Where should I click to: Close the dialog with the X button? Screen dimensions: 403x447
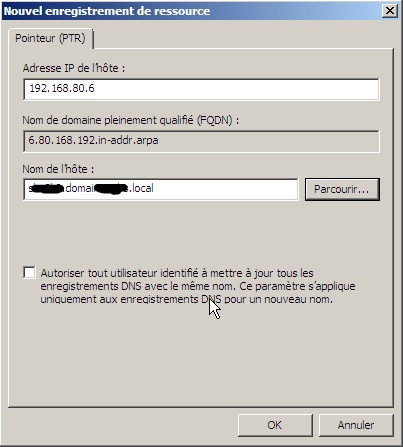(390, 11)
